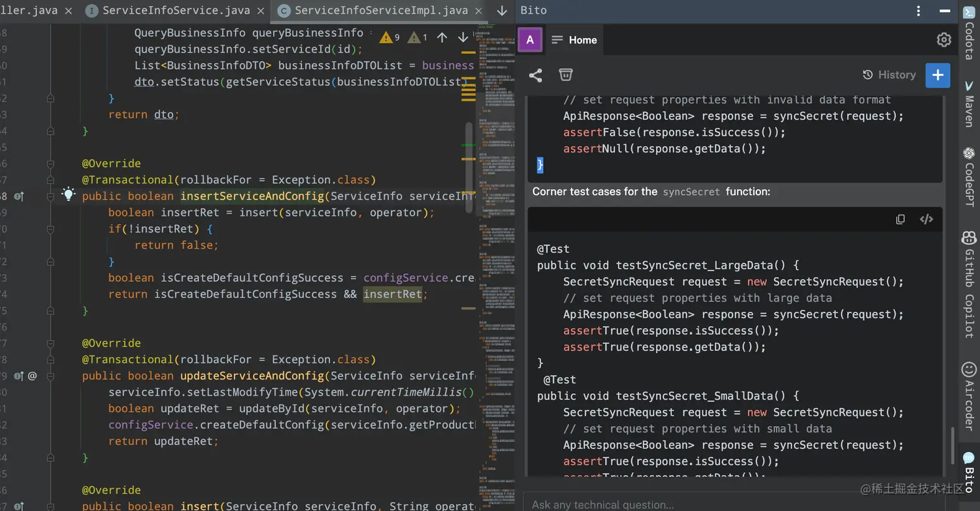This screenshot has height=511, width=980.
Task: Click the Bito share conversation icon
Action: click(535, 75)
